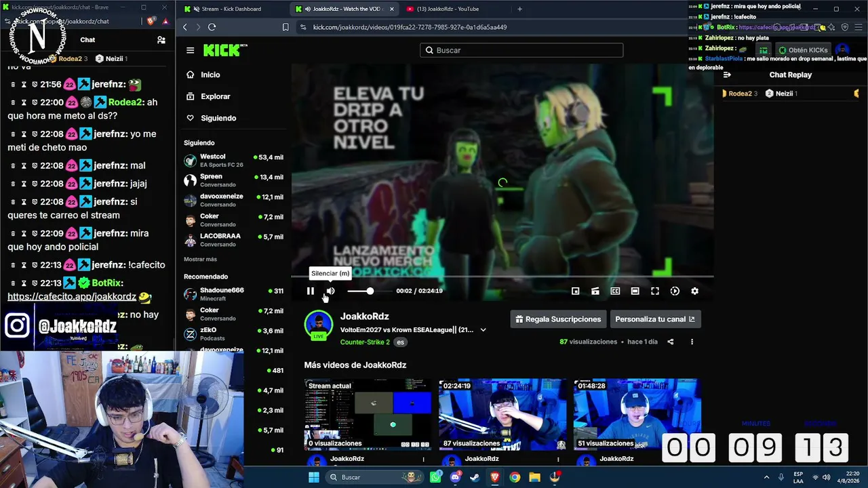The image size is (868, 488).
Task: Open the 01:48:28 video thumbnail
Action: [x=637, y=414]
